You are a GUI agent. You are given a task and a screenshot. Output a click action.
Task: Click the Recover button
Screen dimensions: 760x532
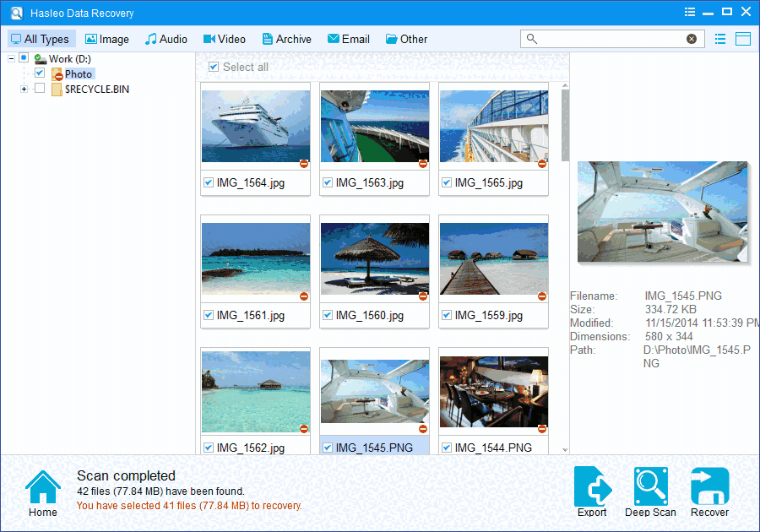(709, 488)
